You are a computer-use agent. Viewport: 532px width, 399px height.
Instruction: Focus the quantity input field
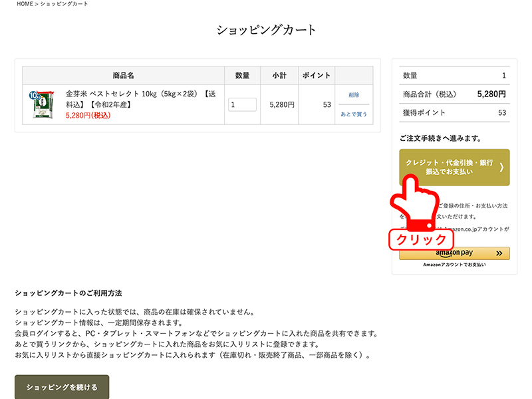click(242, 104)
